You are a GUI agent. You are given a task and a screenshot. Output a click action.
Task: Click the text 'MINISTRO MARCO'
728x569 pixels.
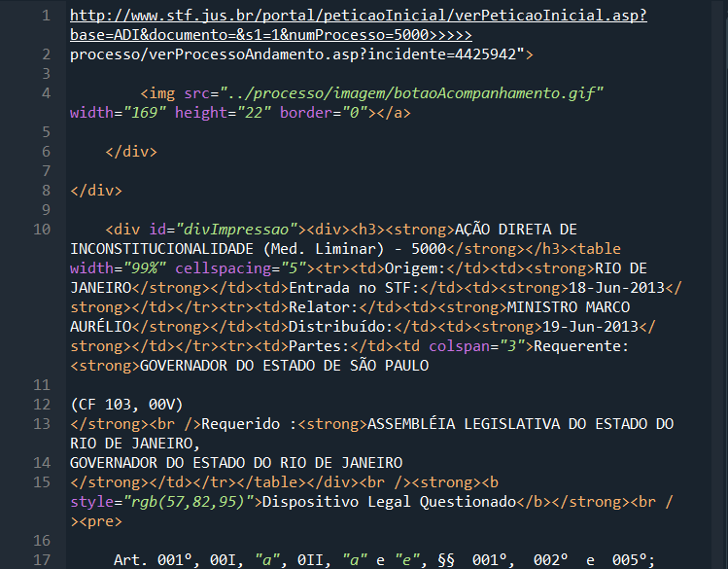pos(569,307)
